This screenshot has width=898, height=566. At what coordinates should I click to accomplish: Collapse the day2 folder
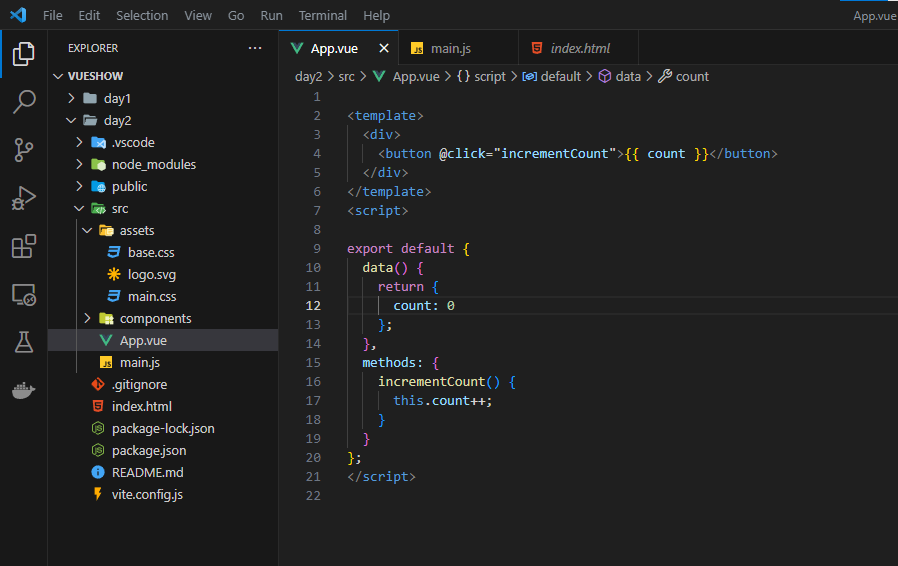click(71, 120)
